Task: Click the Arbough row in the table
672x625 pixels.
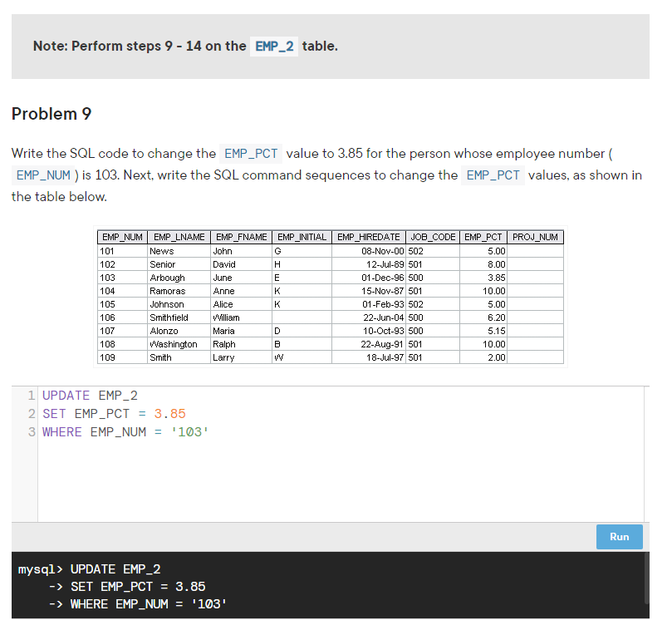Action: 331,278
